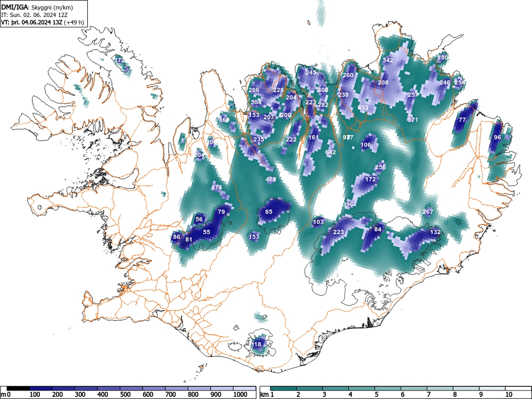Screen dimensions: 532x399
Task: Click the visibility value 266
Action: pos(254,90)
